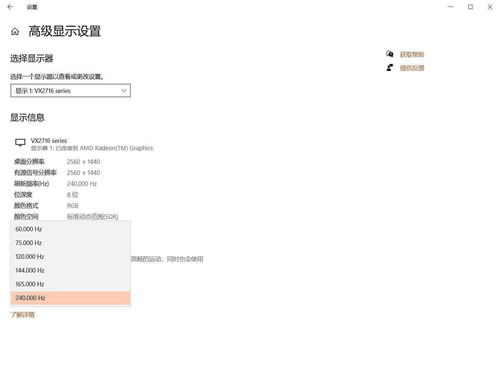Choose 144.000 Hz refresh rate
This screenshot has width=500, height=372.
[70, 270]
